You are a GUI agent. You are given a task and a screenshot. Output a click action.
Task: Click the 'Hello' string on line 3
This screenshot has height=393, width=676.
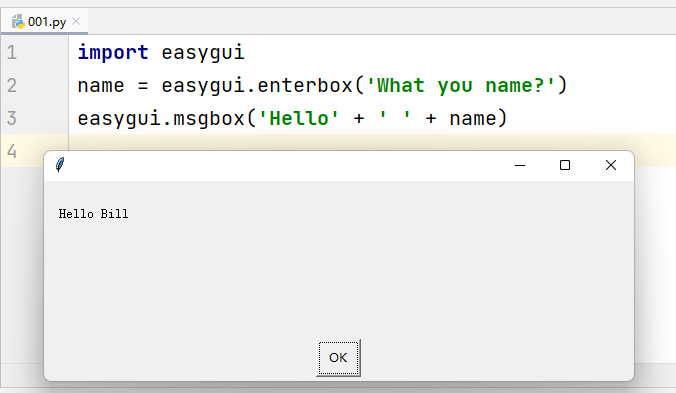pos(298,118)
